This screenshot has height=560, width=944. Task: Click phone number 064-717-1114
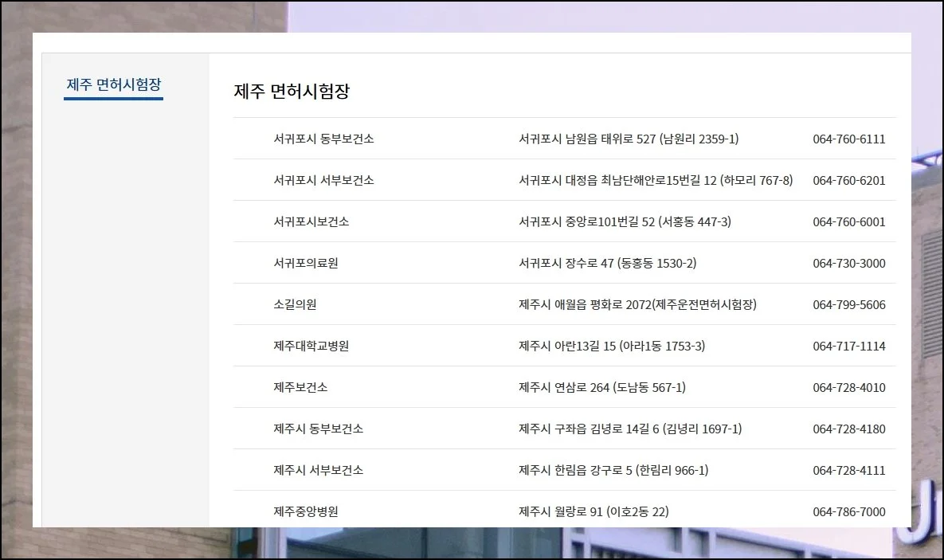(848, 346)
